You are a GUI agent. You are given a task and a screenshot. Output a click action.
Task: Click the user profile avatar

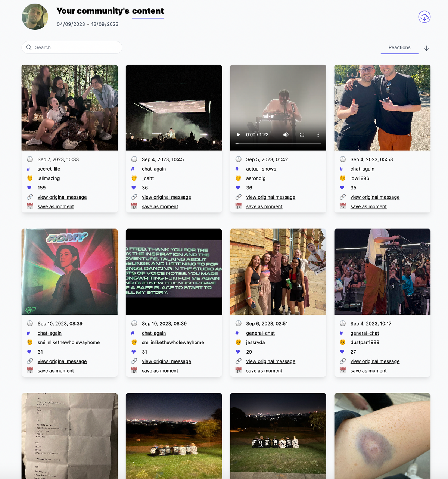(35, 17)
